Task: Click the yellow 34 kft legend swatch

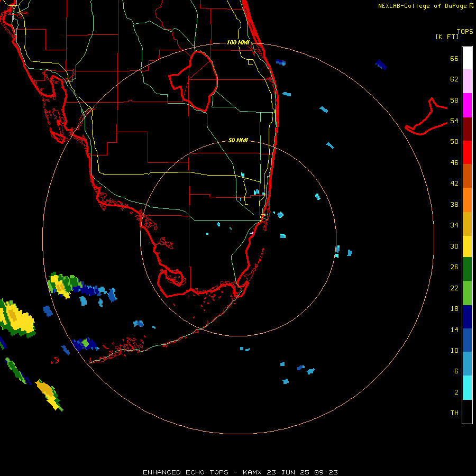Action: coord(467,246)
